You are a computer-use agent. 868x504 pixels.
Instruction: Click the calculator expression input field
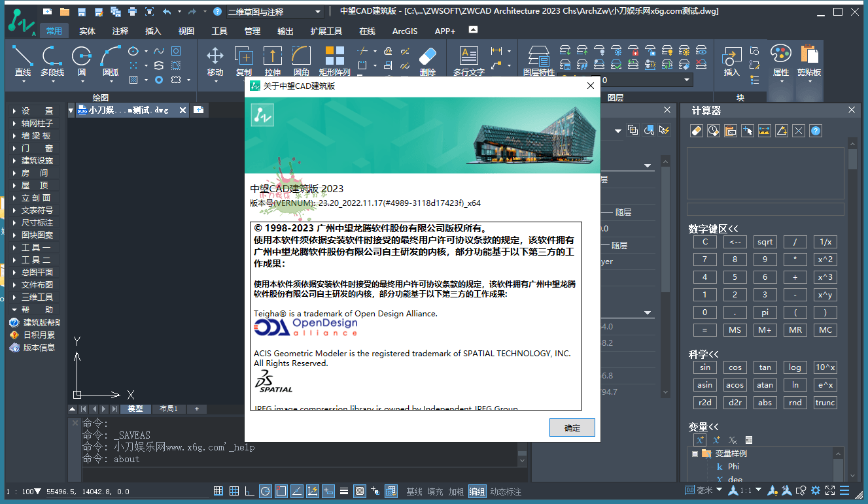tap(765, 209)
